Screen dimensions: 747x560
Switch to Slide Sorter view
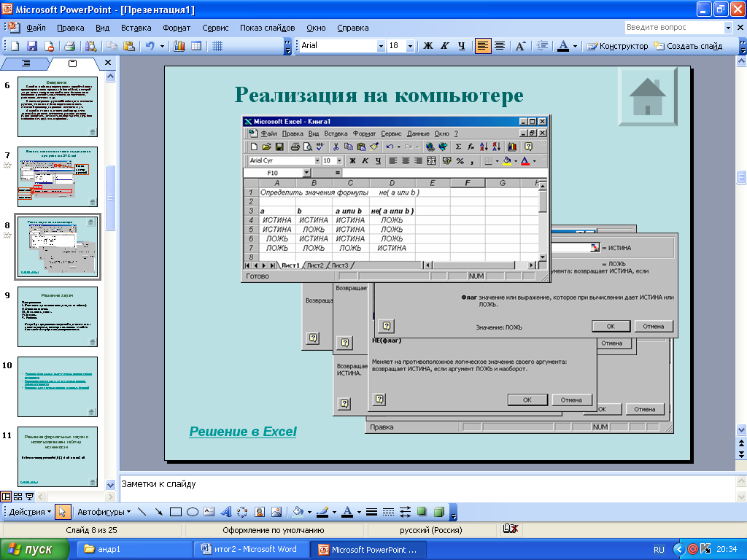point(18,497)
